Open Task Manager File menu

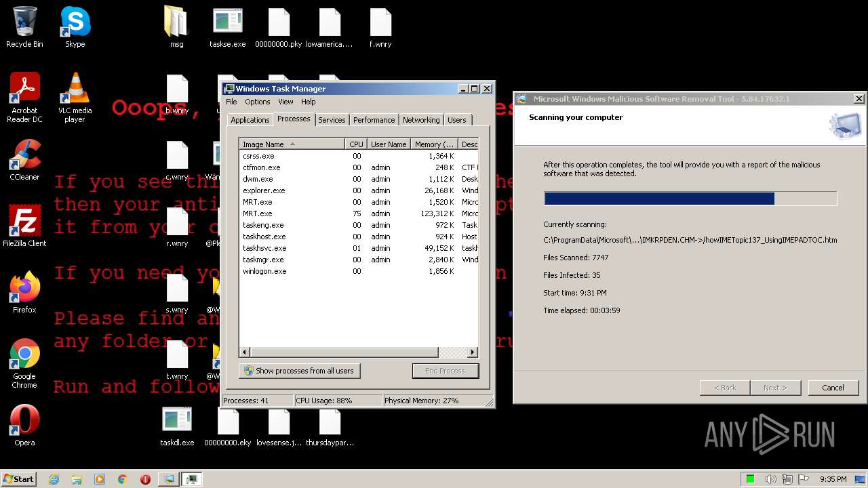click(x=231, y=102)
